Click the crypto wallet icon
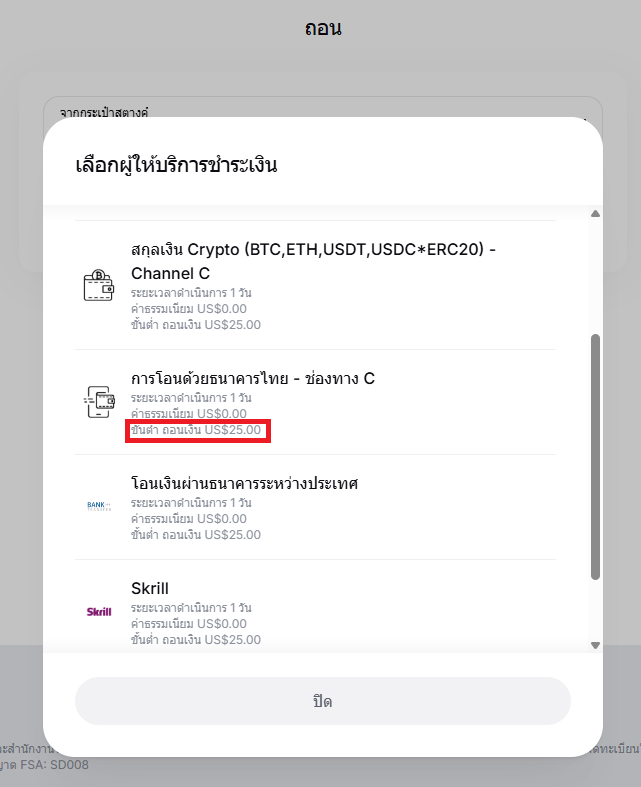The width and height of the screenshot is (641, 787). (x=98, y=285)
